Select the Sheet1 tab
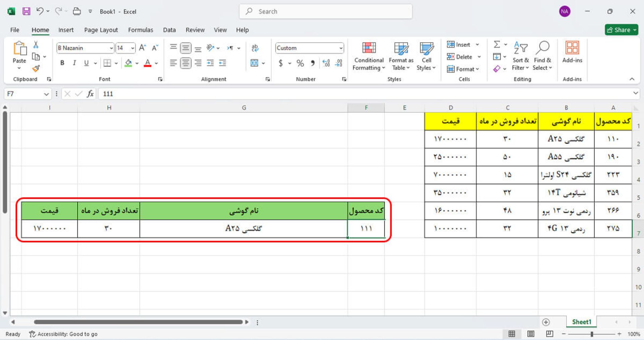 pos(582,322)
